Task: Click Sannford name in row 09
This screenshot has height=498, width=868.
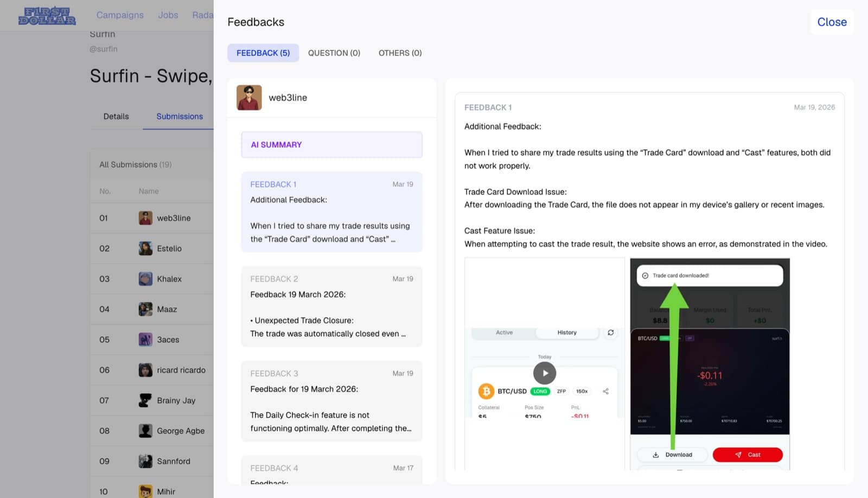Action: coord(174,461)
